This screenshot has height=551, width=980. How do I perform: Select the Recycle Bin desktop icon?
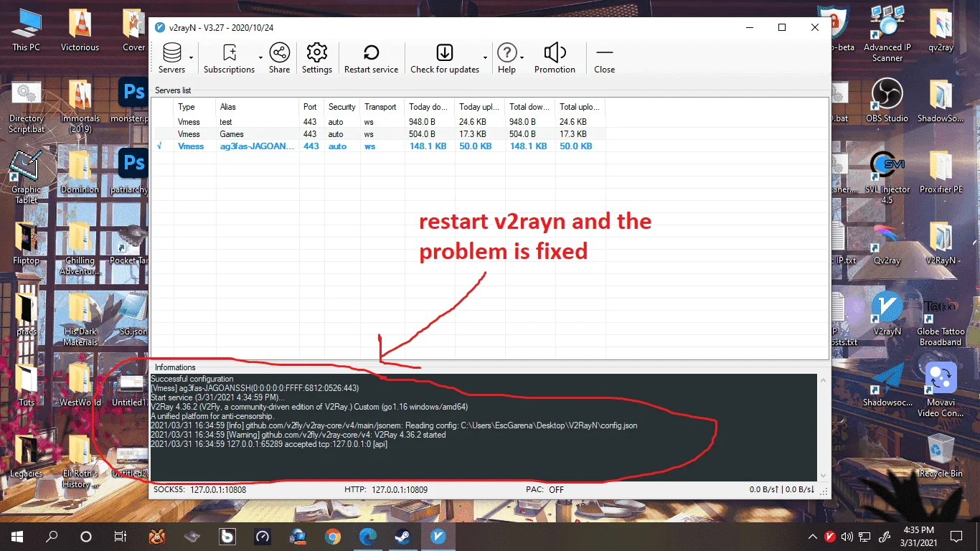click(941, 456)
